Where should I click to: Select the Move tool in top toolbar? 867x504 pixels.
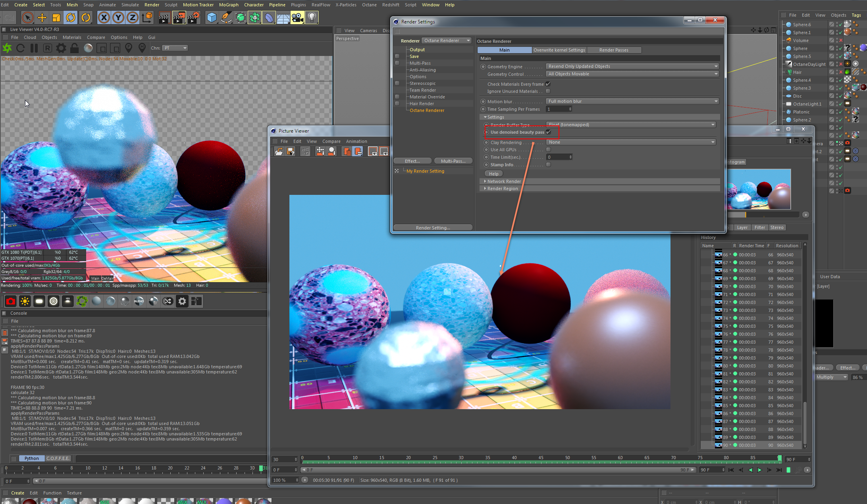pyautogui.click(x=42, y=17)
